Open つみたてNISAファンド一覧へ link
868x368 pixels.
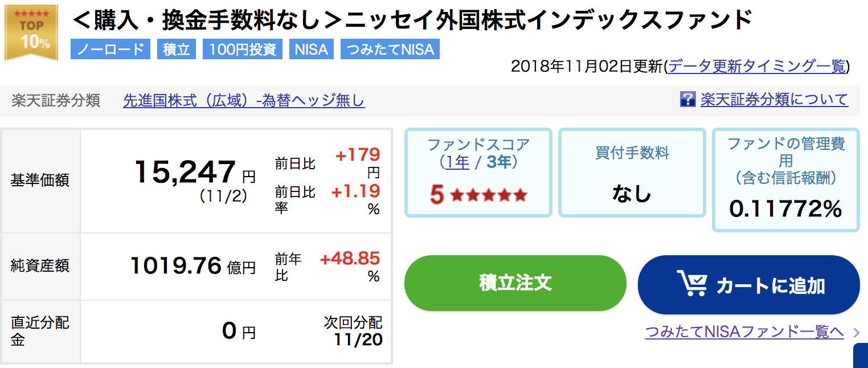744,332
